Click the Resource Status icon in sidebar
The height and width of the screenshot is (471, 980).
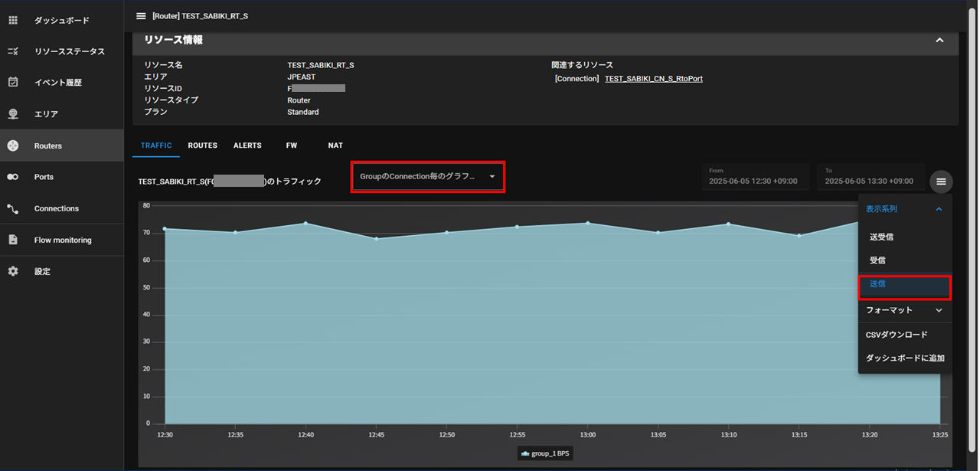(13, 51)
